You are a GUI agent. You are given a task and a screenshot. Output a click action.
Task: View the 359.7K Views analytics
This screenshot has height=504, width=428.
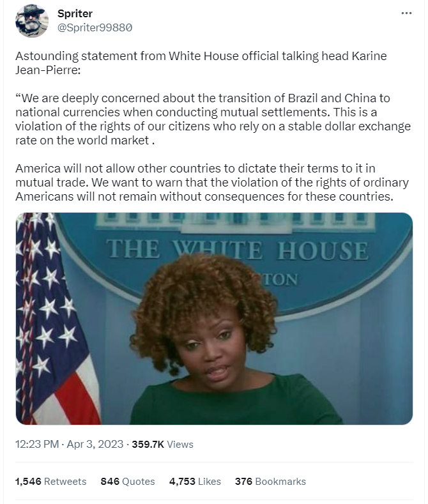162,445
